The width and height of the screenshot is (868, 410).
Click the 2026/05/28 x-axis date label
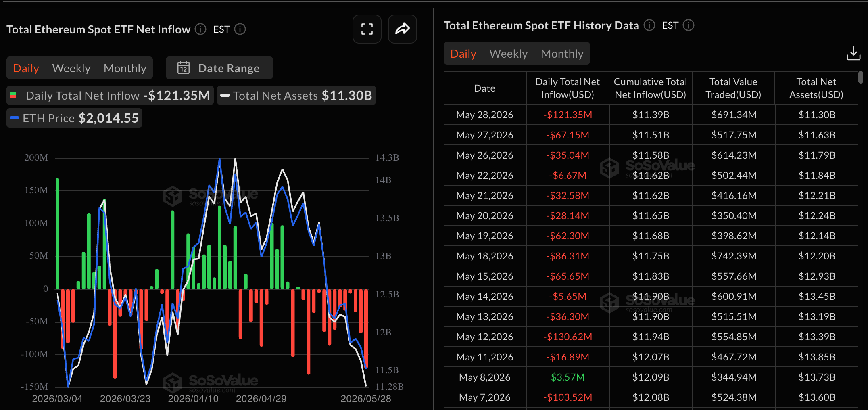(366, 399)
